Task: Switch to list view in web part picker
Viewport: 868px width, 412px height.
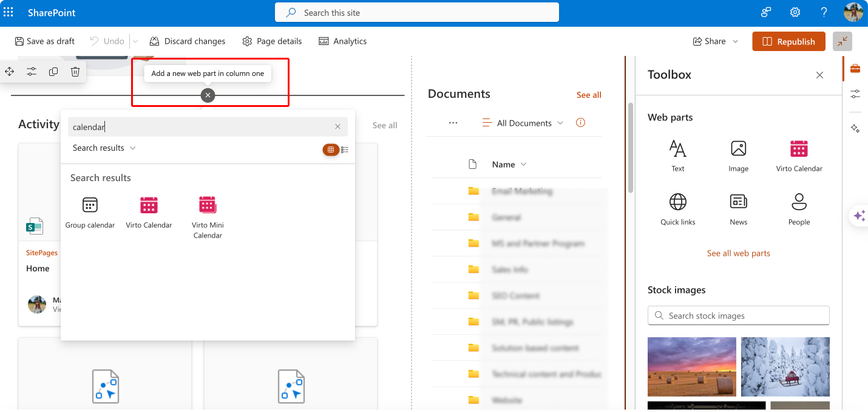Action: tap(345, 149)
